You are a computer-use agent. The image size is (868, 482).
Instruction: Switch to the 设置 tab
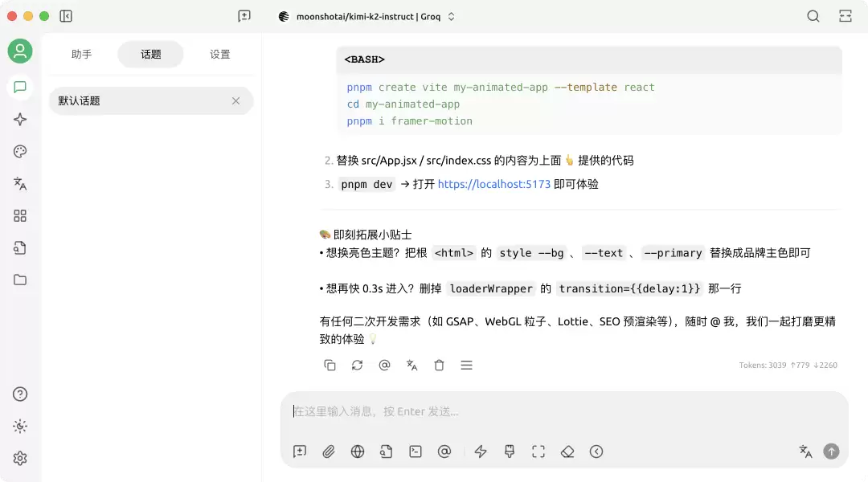(219, 55)
